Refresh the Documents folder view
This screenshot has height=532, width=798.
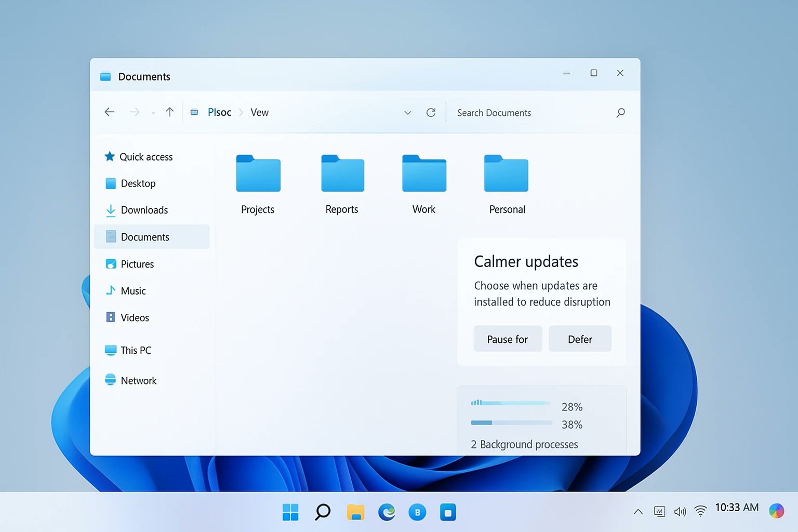[x=431, y=113]
